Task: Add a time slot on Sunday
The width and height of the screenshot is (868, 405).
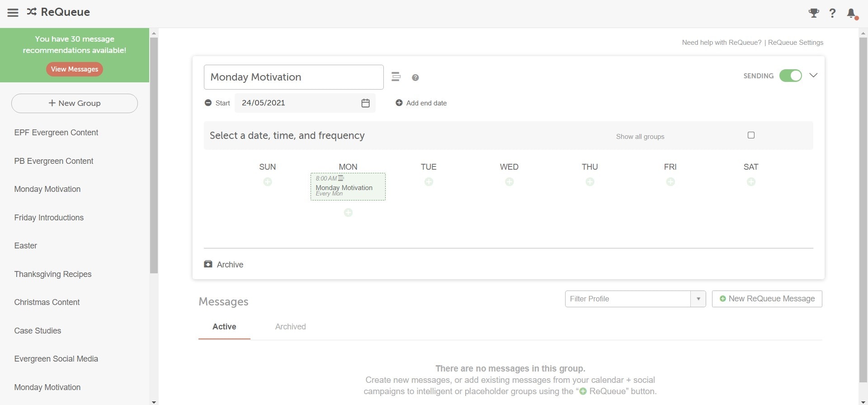Action: (268, 182)
